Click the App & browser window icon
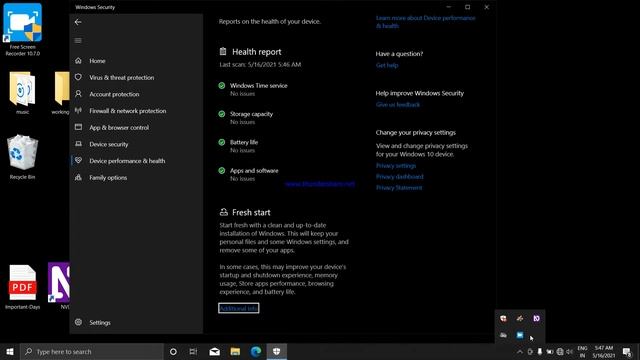 click(x=78, y=127)
